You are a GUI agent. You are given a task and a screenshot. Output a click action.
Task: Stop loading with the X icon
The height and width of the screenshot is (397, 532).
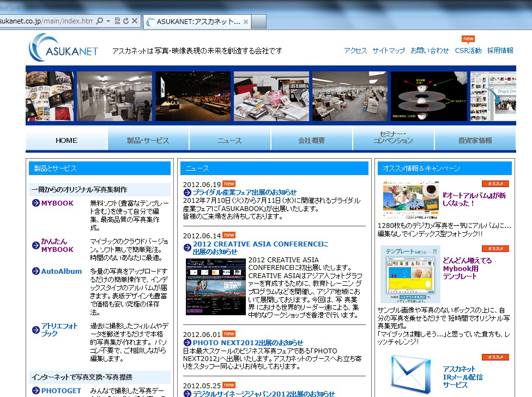coord(135,21)
